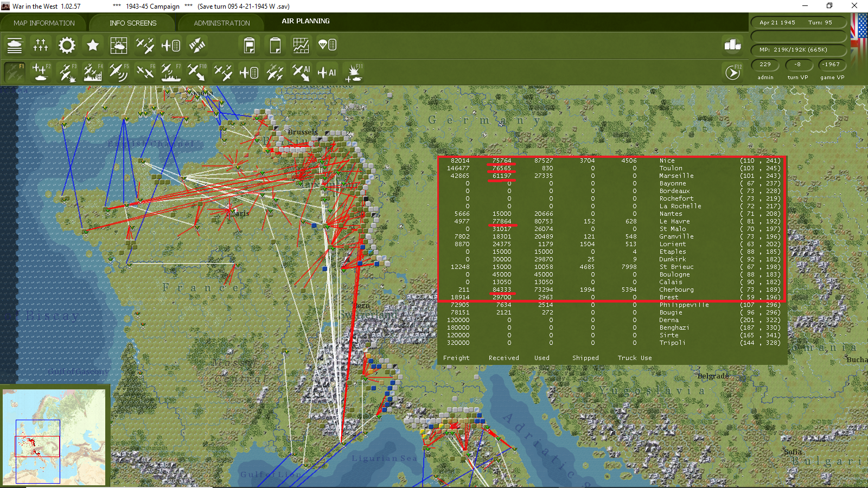Select the Nice port row
Screen dimensions: 868x488
612,160
